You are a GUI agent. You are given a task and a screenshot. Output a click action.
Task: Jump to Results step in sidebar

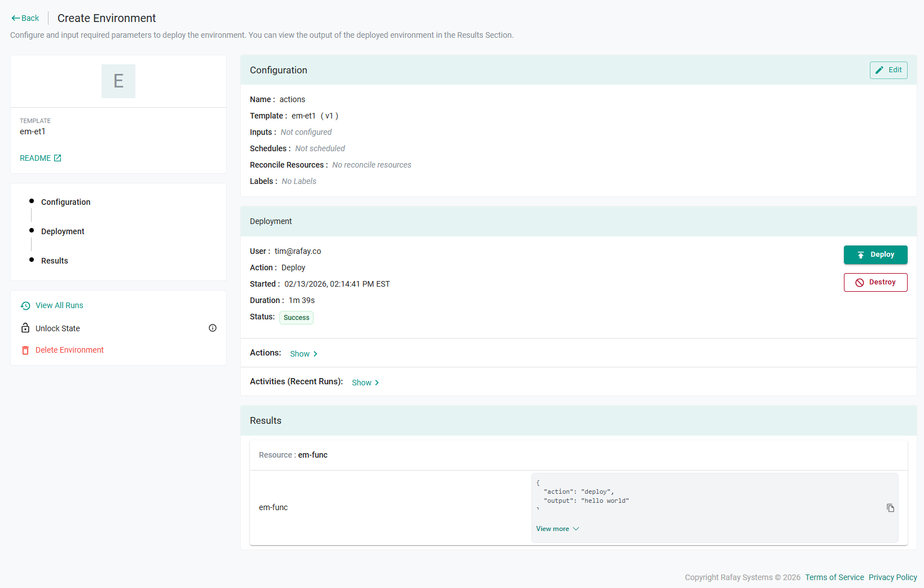click(x=55, y=261)
